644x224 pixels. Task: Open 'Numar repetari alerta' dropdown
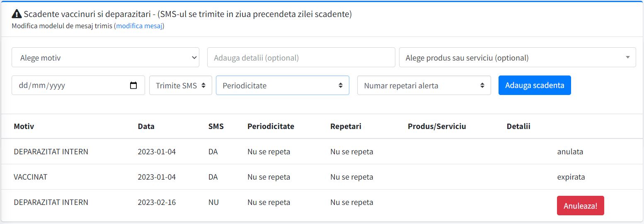coord(424,85)
